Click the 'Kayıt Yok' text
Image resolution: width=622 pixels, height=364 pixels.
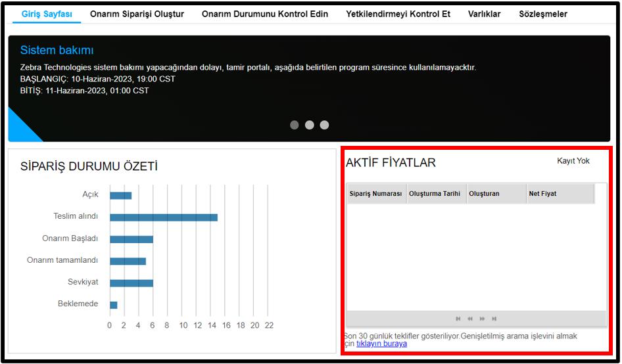(x=573, y=161)
